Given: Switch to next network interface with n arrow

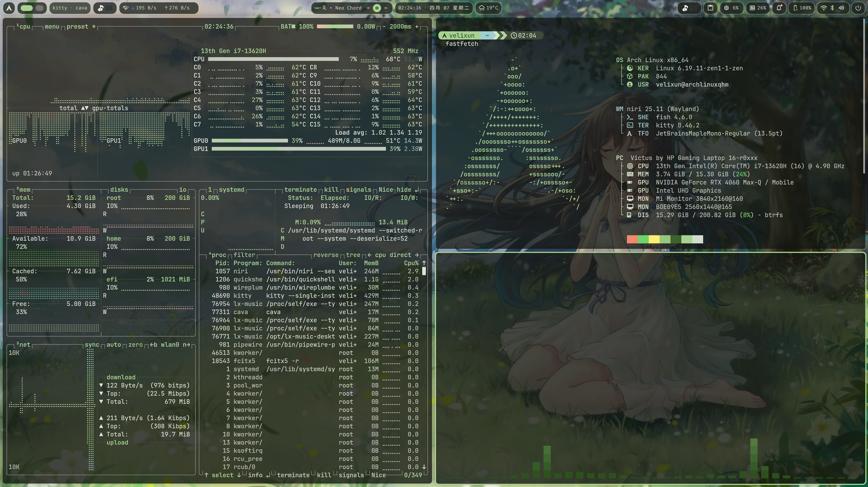Looking at the screenshot, I should (186, 345).
